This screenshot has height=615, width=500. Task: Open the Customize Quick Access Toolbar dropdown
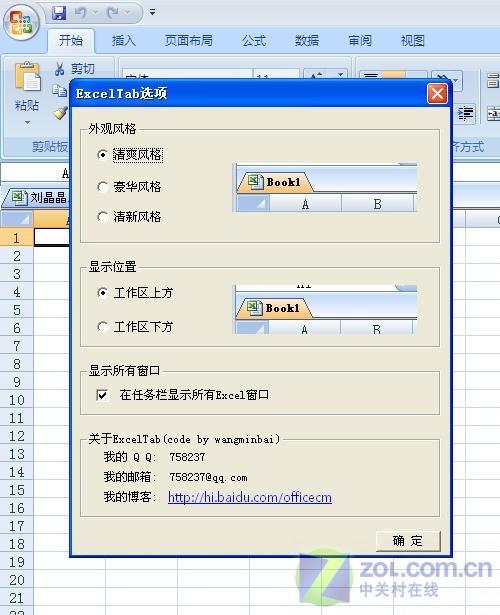click(x=152, y=13)
